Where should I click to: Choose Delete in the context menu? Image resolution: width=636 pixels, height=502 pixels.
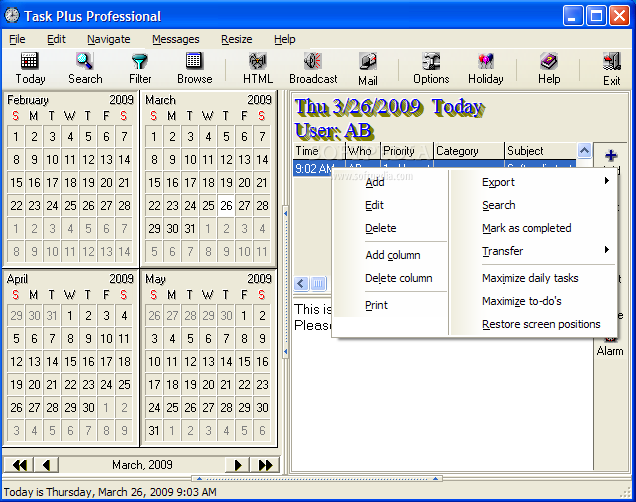point(390,228)
